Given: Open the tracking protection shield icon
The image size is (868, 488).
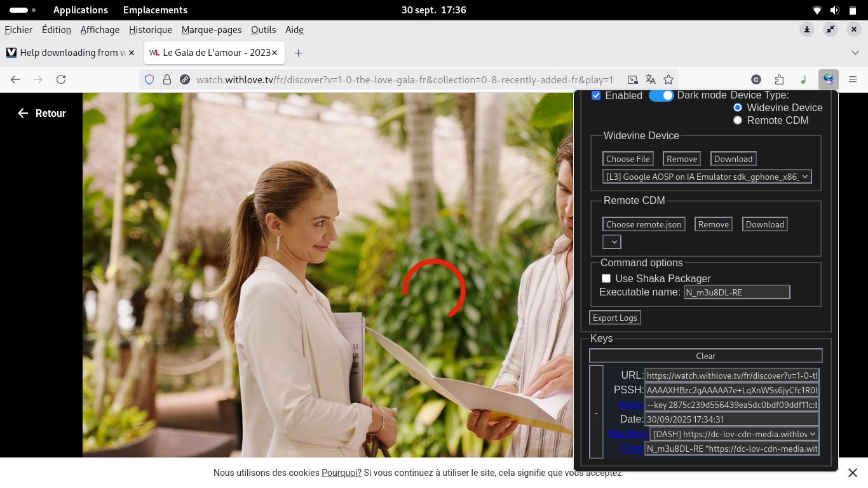Looking at the screenshot, I should [149, 79].
